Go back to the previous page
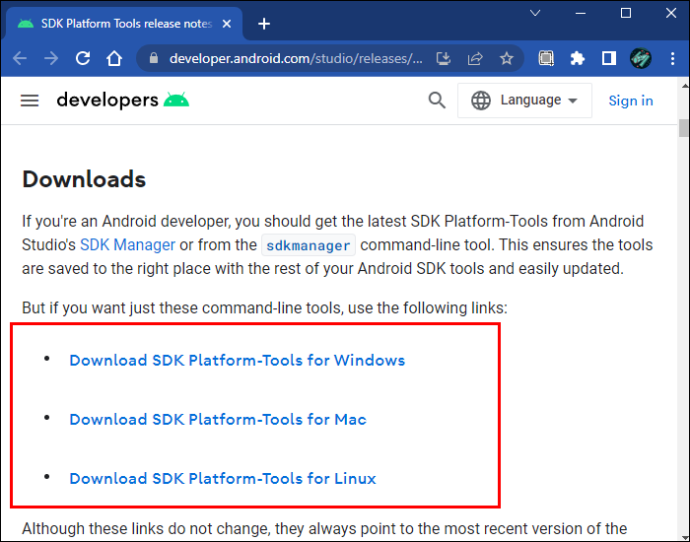The width and height of the screenshot is (690, 542). click(20, 58)
